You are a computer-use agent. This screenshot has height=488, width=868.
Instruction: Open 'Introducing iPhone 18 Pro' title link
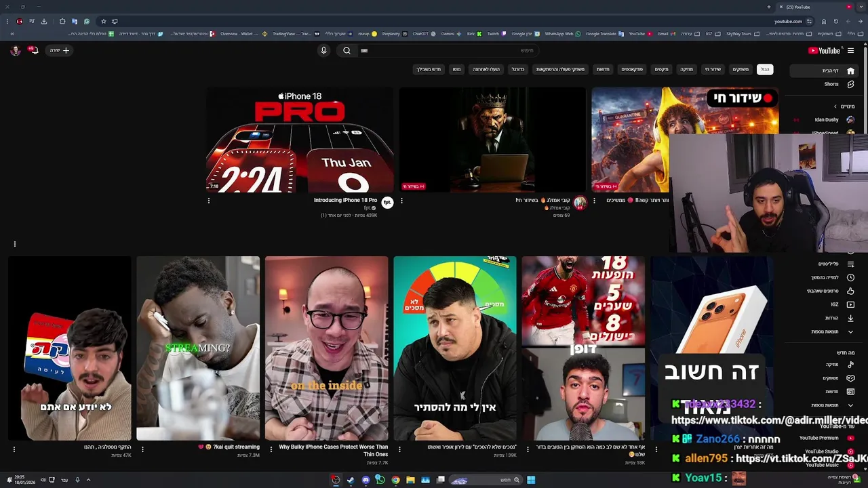(345, 200)
